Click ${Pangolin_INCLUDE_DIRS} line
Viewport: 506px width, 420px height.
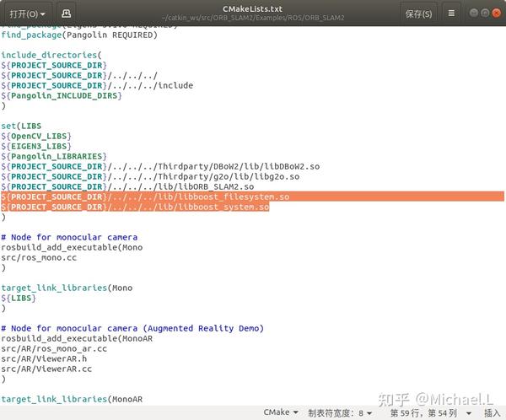[61, 95]
